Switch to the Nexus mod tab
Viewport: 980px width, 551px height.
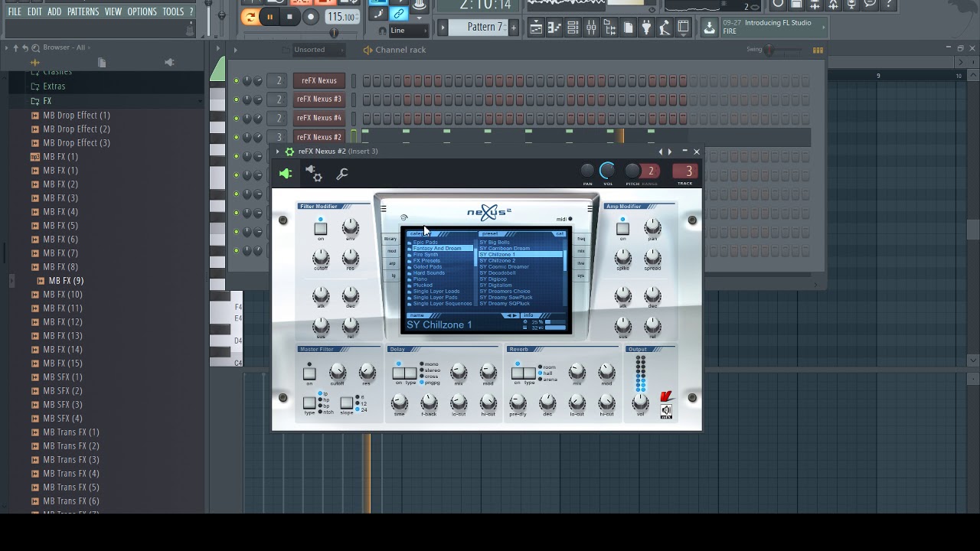pyautogui.click(x=391, y=251)
